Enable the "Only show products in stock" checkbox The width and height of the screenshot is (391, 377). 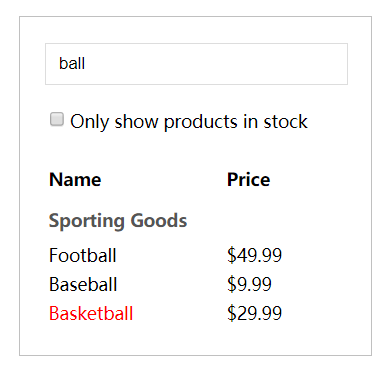click(57, 119)
